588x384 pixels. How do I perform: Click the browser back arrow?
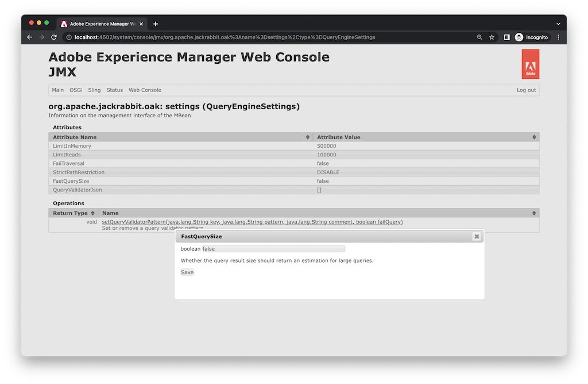click(x=30, y=37)
